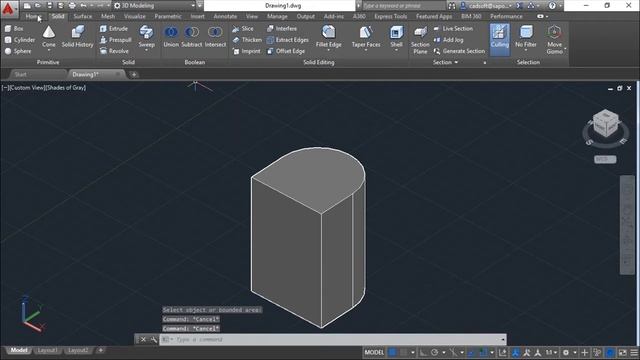Apply the Shell tool
Image resolution: width=640 pixels, height=360 pixels.
[396, 37]
